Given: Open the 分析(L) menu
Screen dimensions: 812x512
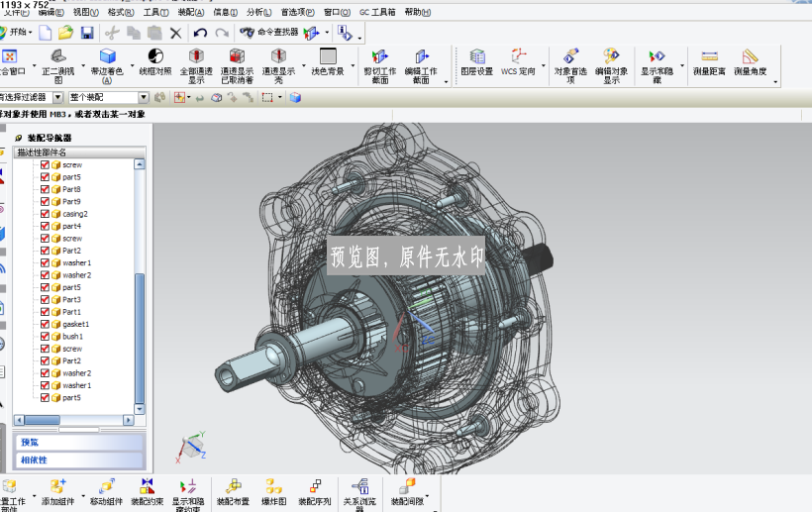Looking at the screenshot, I should [258, 12].
